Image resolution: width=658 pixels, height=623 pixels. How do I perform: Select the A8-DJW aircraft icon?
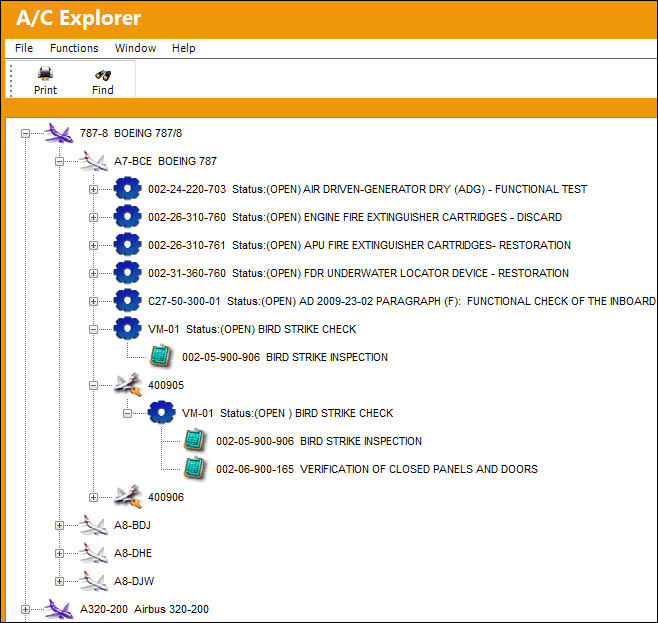pyautogui.click(x=93, y=581)
